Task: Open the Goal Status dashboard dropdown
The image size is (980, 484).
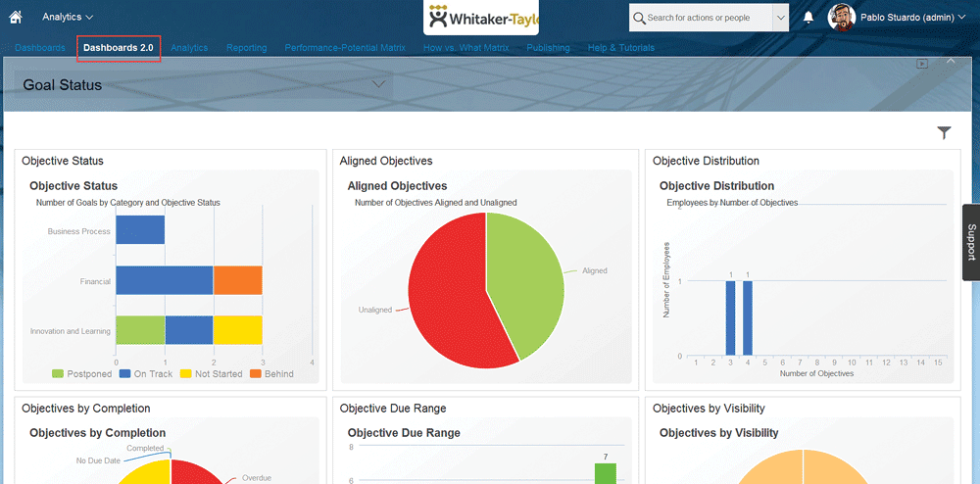Action: (x=378, y=85)
